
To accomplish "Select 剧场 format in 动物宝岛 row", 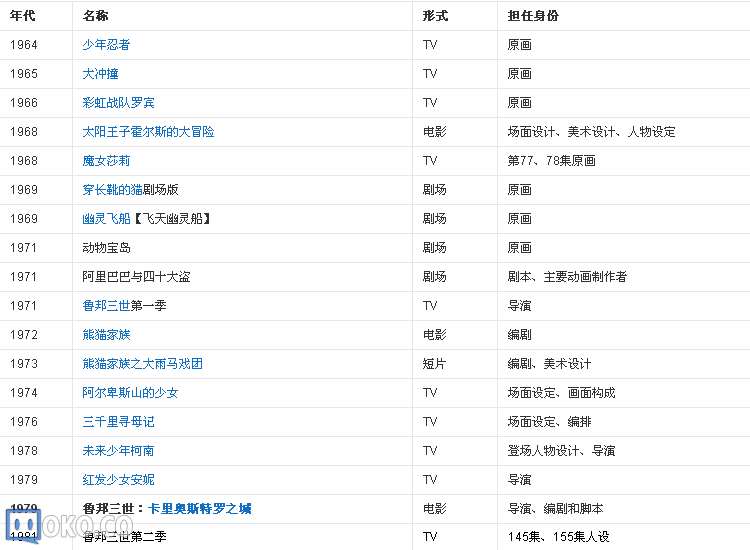I will pos(434,248).
